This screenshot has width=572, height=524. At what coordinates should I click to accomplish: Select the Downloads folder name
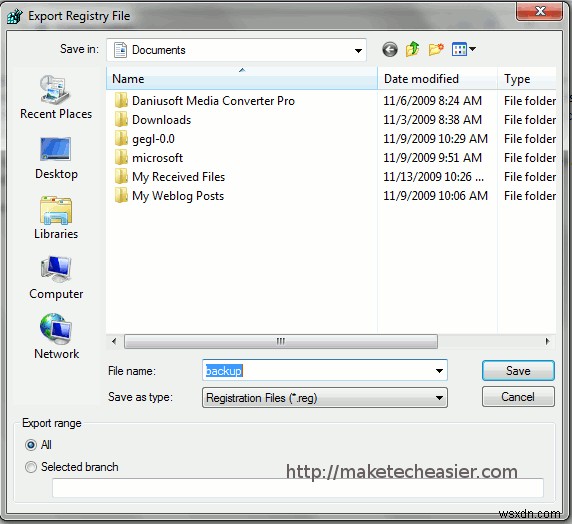click(162, 120)
